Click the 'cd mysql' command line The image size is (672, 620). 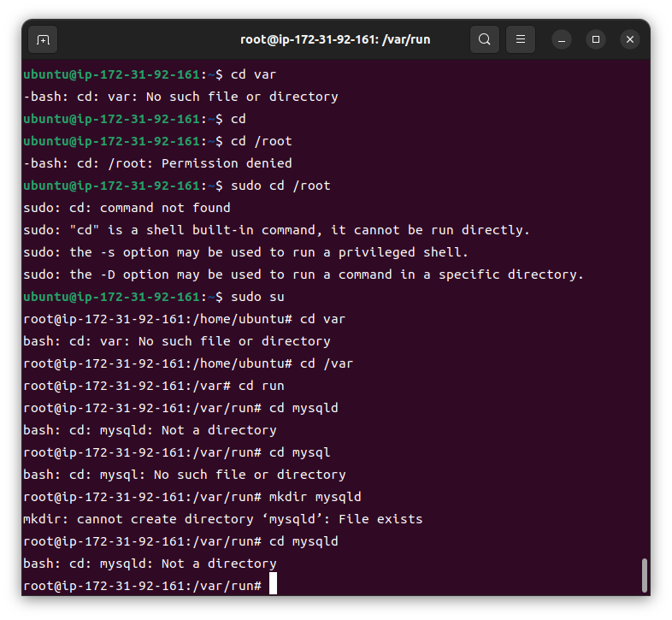[177, 452]
